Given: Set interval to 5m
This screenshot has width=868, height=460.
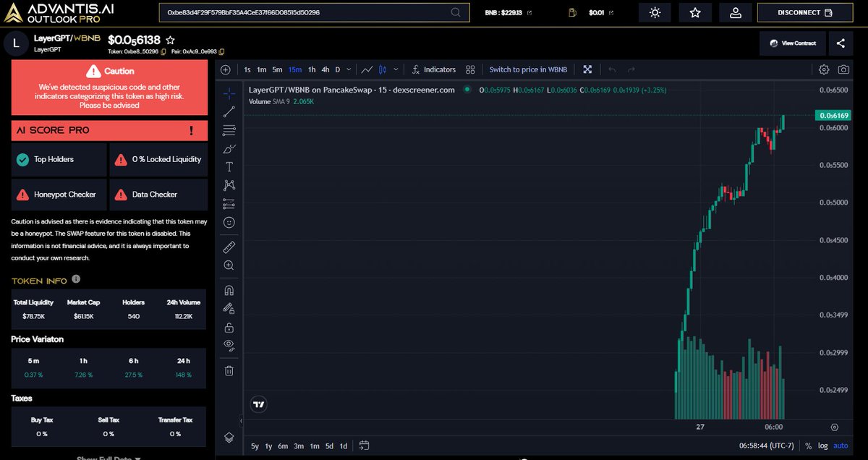Looking at the screenshot, I should point(278,69).
